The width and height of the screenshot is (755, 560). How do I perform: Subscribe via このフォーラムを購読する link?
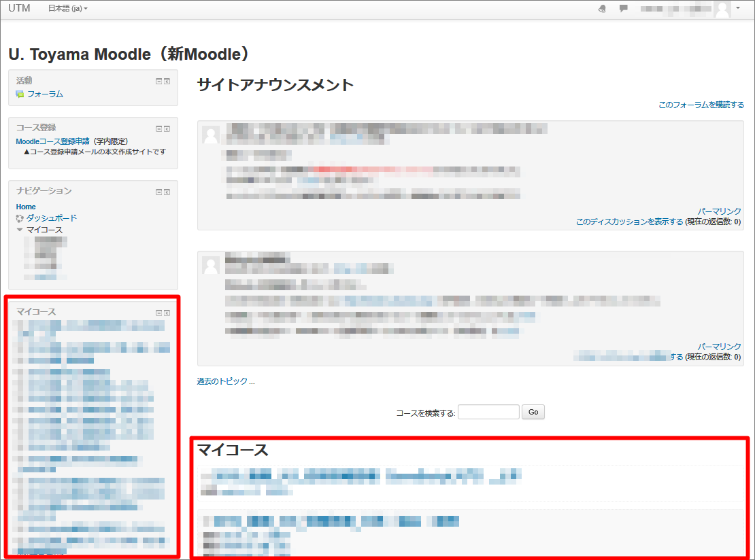(x=701, y=105)
